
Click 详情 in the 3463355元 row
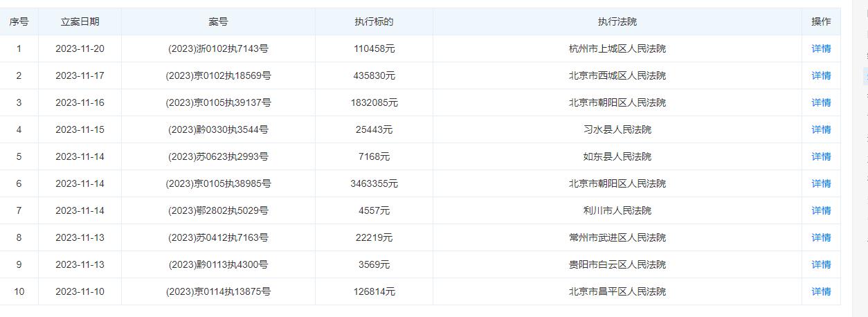click(821, 183)
